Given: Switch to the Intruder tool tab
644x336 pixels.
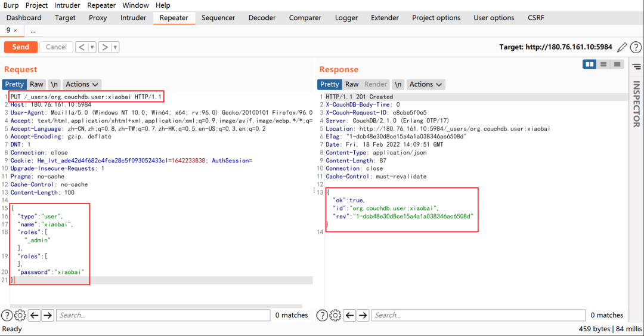Looking at the screenshot, I should (133, 18).
